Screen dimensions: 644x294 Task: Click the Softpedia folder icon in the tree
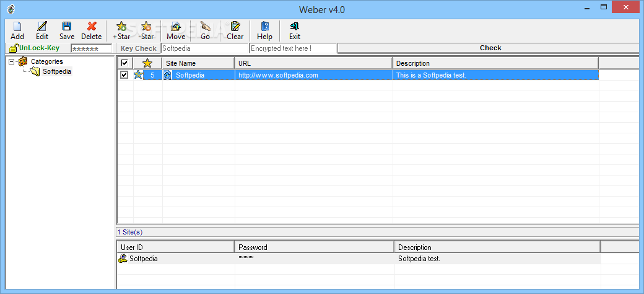tap(35, 71)
